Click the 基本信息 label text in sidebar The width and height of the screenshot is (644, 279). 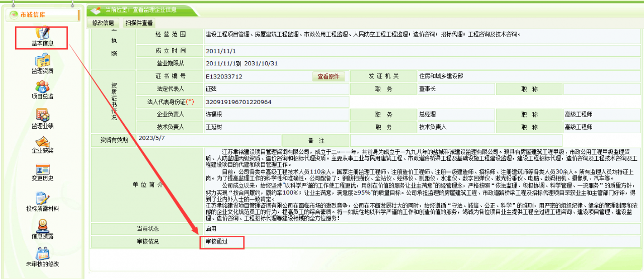coord(42,44)
